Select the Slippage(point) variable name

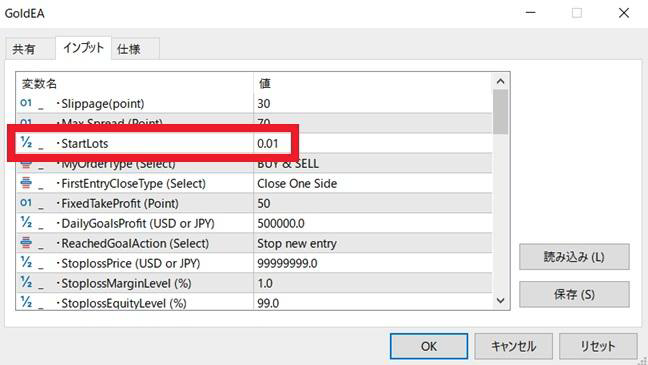pos(102,103)
